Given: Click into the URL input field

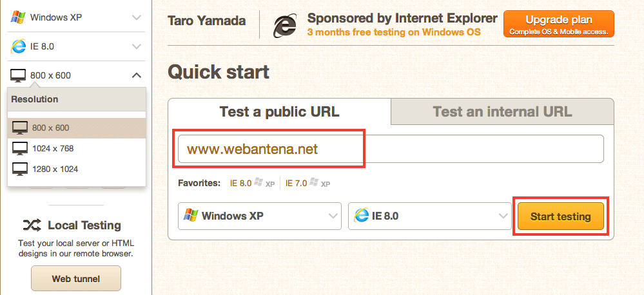Looking at the screenshot, I should [391, 149].
